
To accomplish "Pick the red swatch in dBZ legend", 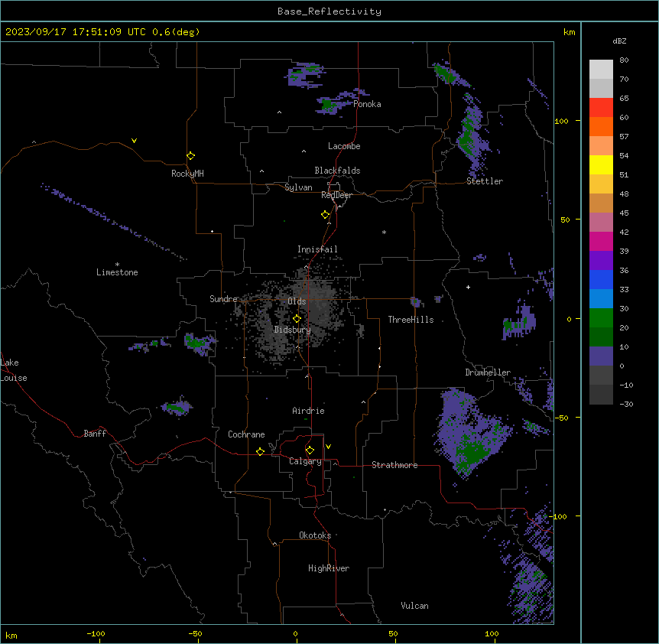I will pos(601,107).
